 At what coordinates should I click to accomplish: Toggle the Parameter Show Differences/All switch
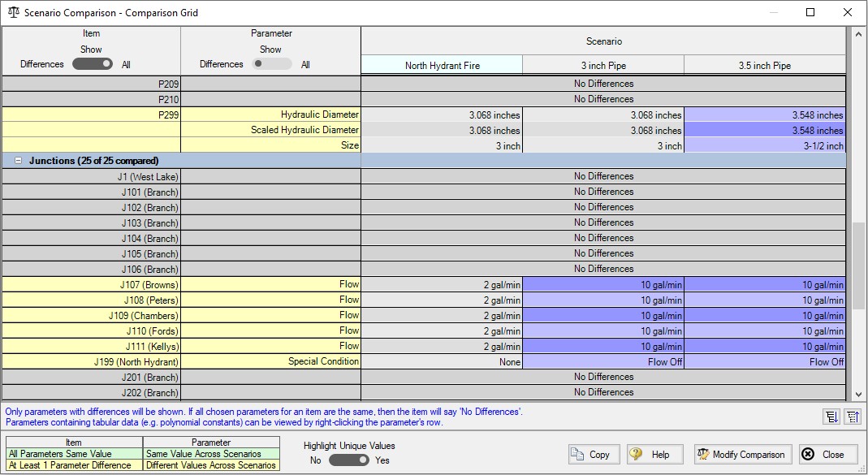(271, 64)
